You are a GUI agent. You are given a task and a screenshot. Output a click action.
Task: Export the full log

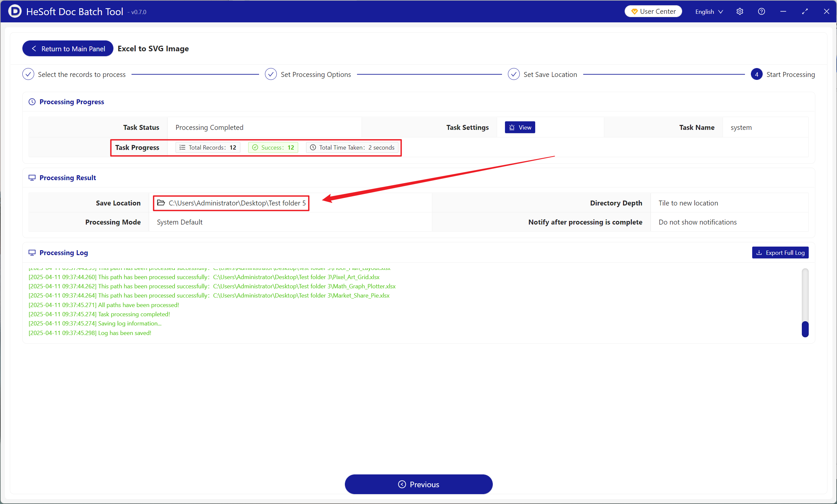780,253
